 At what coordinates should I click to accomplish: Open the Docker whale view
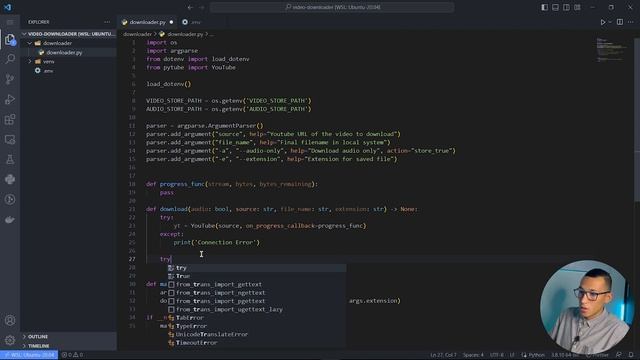coord(10,220)
